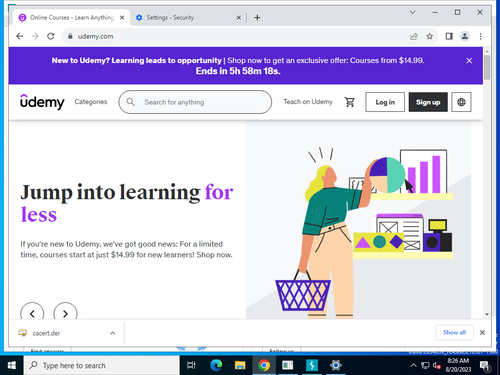Click the hero banner illustration
The width and height of the screenshot is (500, 375).
[358, 220]
